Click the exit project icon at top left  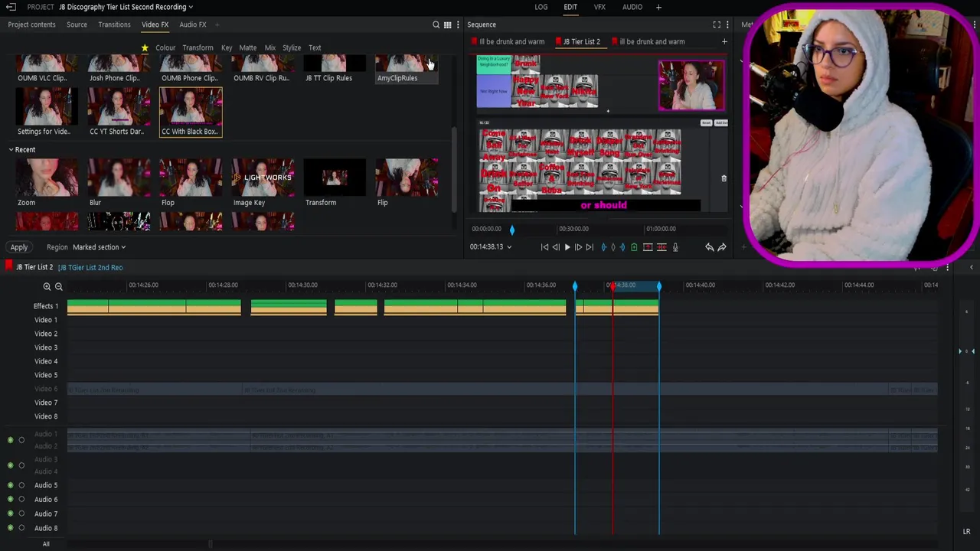[x=11, y=7]
